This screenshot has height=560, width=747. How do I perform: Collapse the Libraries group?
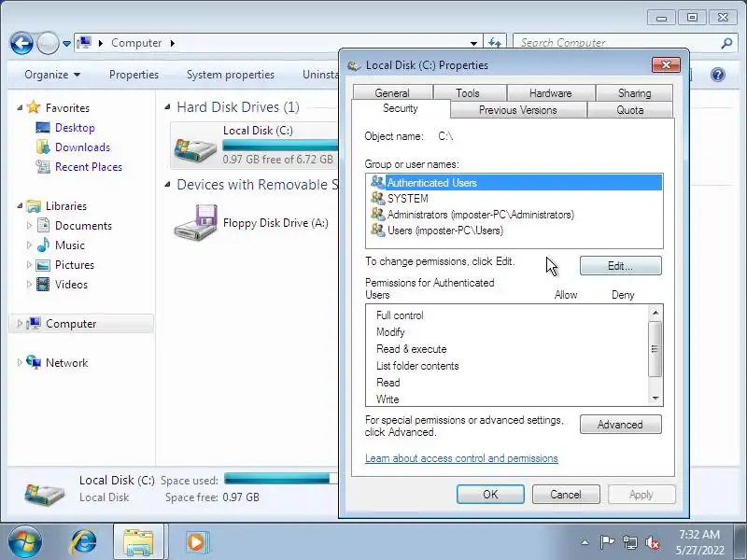[20, 206]
